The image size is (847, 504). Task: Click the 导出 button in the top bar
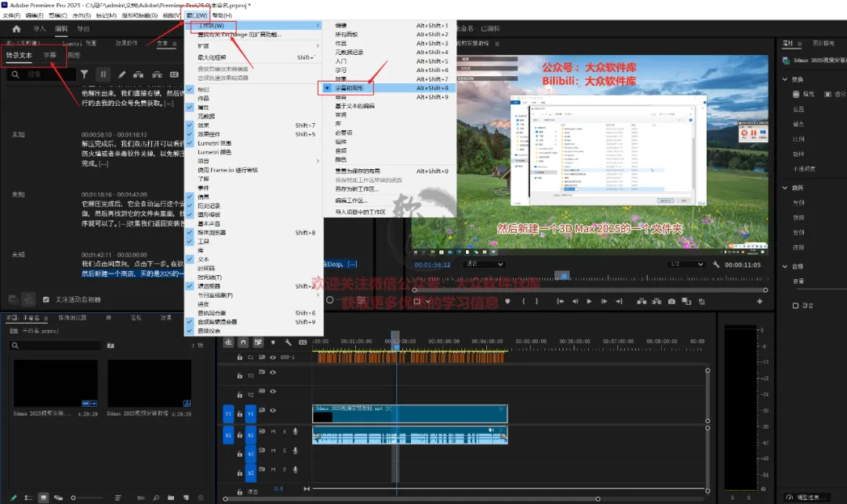point(83,29)
